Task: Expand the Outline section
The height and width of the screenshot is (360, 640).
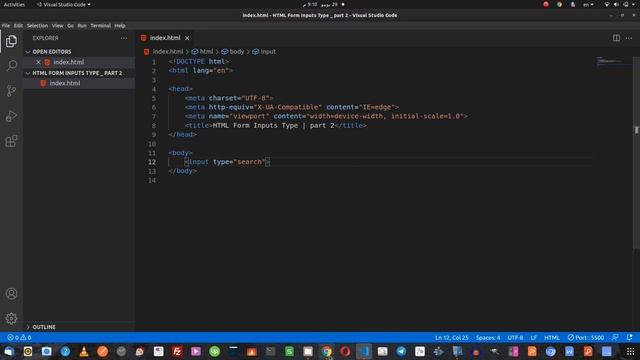Action: (x=44, y=327)
